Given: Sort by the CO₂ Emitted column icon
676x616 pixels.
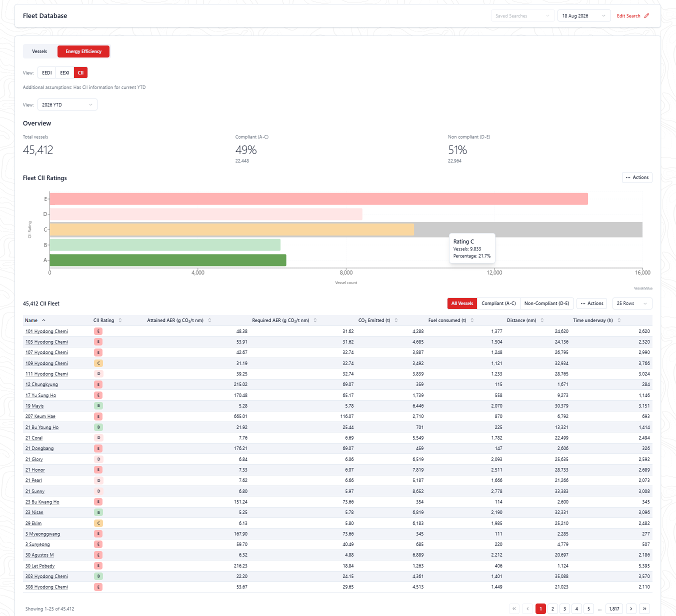Looking at the screenshot, I should [396, 320].
